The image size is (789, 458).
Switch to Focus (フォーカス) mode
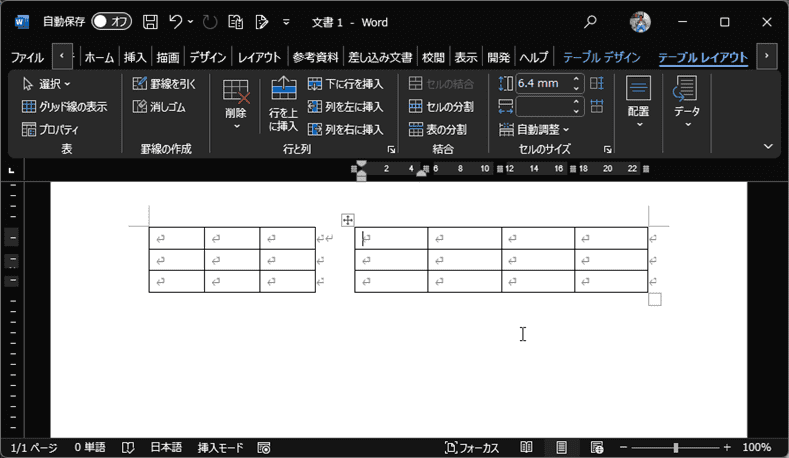[x=472, y=447]
